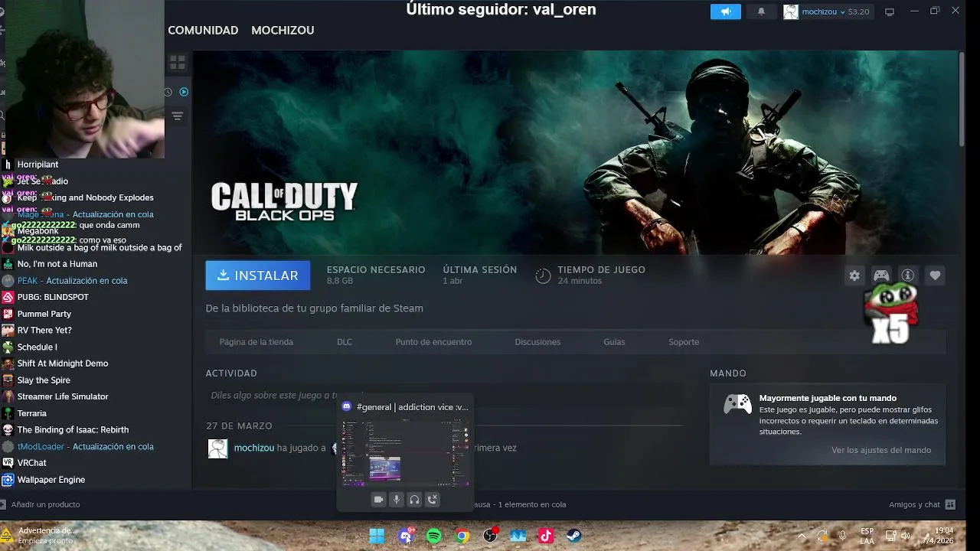Open the MOCHIZOU profile menu
The width and height of the screenshot is (980, 551).
[283, 30]
